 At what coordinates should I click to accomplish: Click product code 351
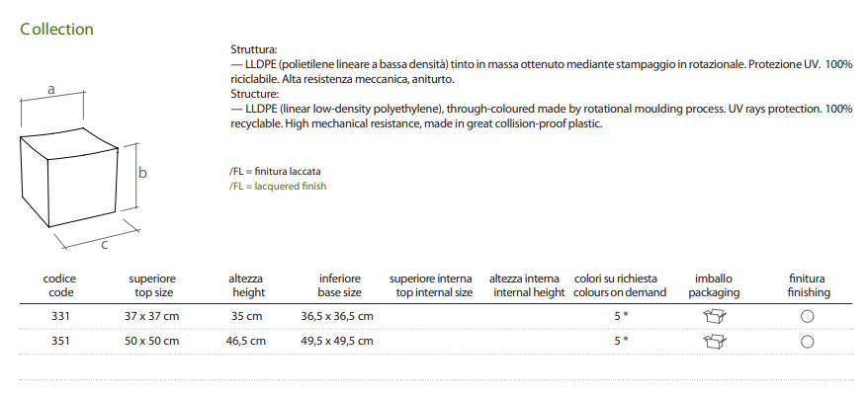pos(60,341)
